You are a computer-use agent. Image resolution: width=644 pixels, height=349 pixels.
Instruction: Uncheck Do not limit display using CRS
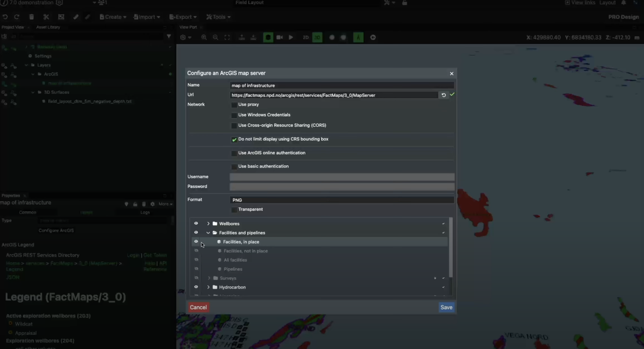pyautogui.click(x=234, y=139)
